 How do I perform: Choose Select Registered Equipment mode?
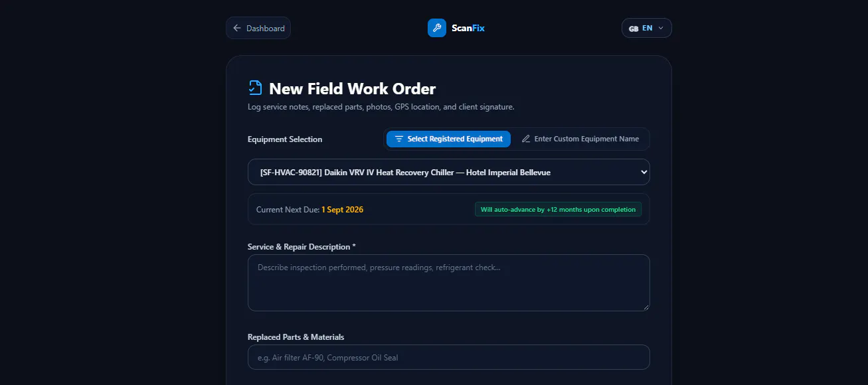(x=448, y=139)
